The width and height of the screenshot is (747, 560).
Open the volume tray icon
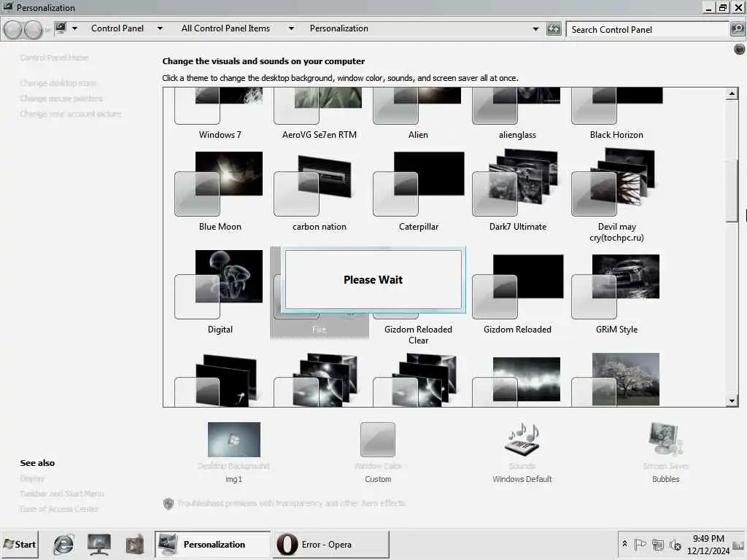(x=675, y=544)
